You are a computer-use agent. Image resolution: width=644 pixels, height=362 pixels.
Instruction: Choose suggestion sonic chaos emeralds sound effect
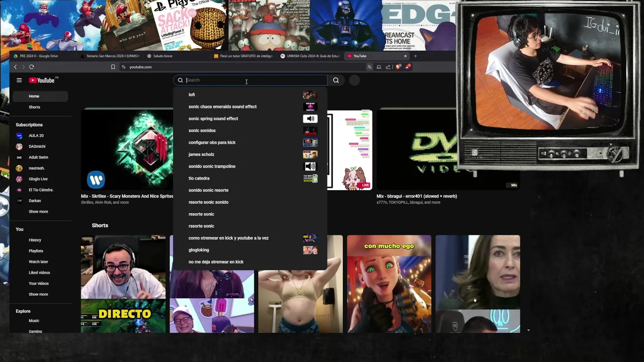250,107
